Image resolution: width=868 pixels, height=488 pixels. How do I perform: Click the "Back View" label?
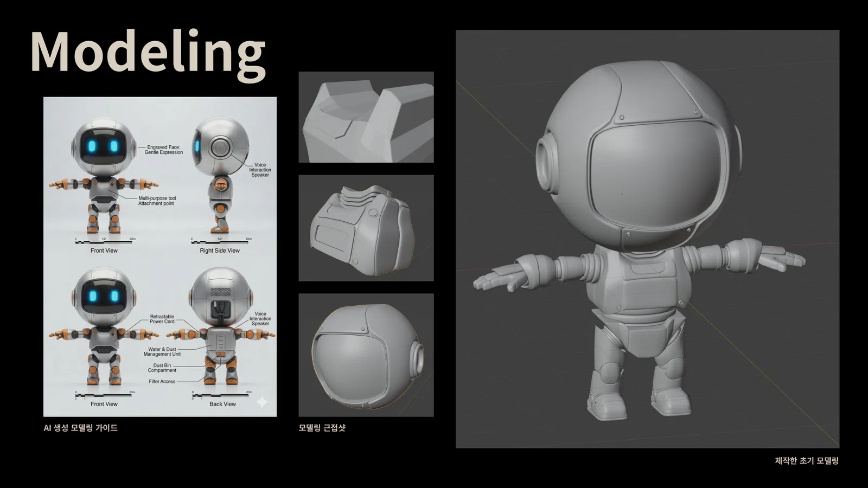click(222, 404)
